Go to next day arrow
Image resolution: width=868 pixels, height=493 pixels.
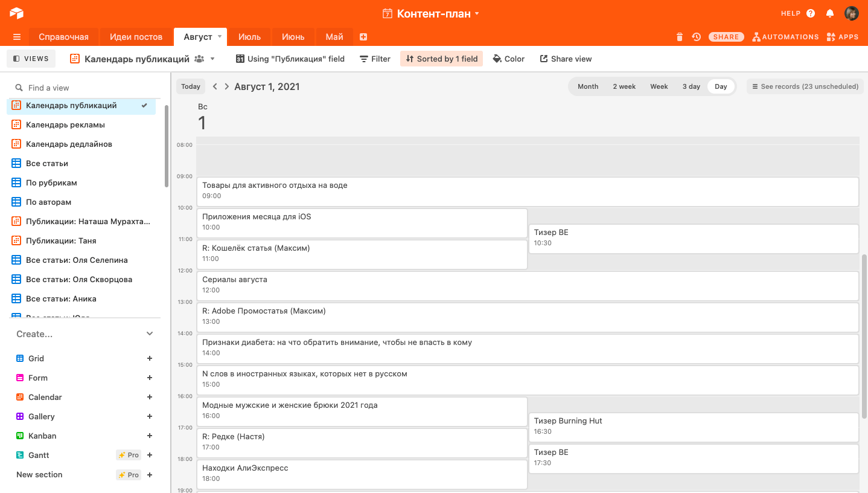[227, 86]
